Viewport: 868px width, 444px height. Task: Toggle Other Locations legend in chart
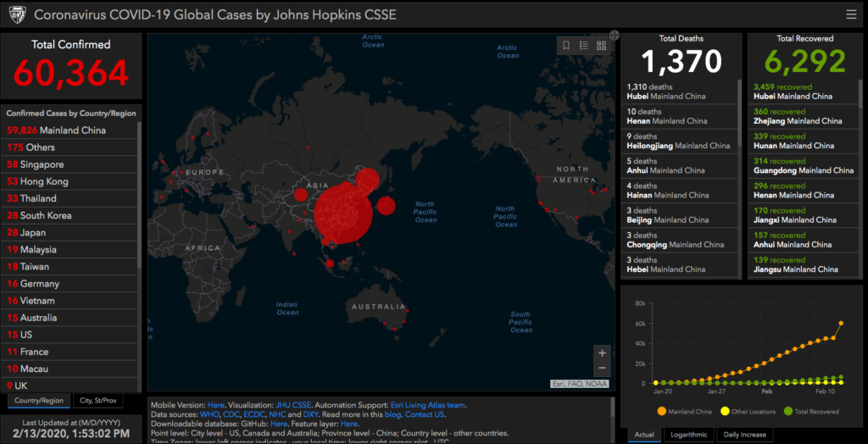[x=748, y=411]
